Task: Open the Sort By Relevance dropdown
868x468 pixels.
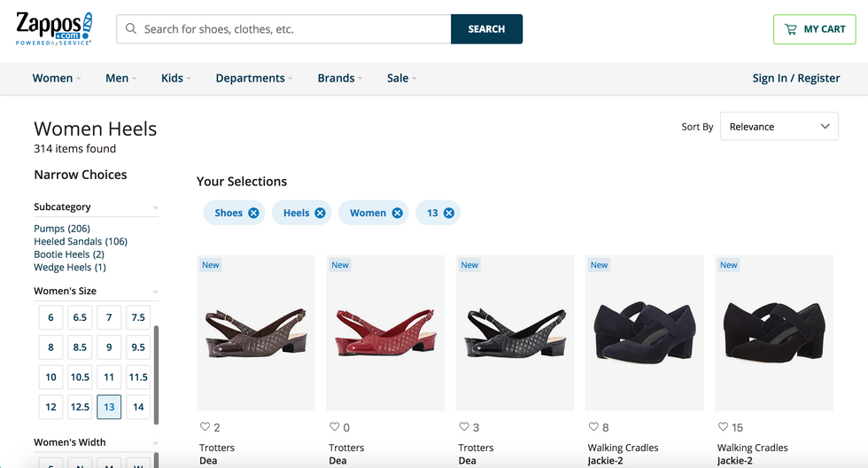Action: (x=779, y=127)
